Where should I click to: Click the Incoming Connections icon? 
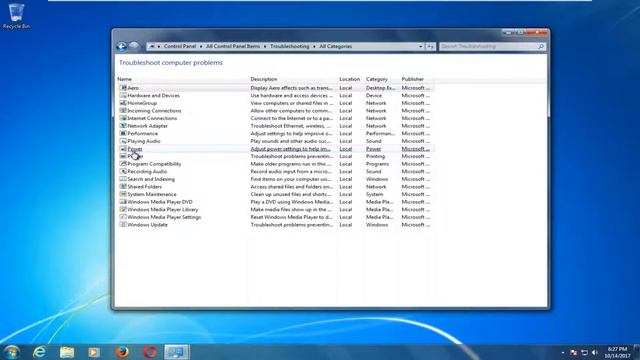click(x=123, y=111)
